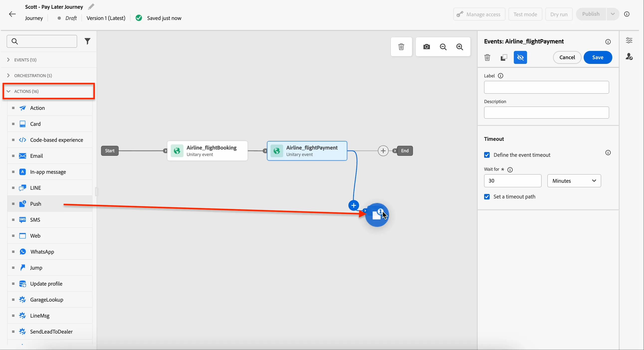Zoom in on the journey canvas
644x350 pixels.
(x=459, y=47)
